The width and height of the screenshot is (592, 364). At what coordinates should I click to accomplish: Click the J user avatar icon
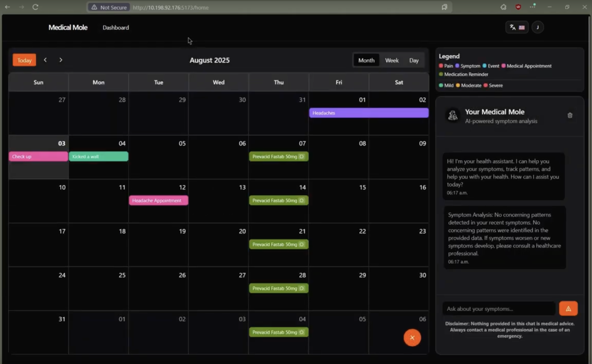(538, 27)
